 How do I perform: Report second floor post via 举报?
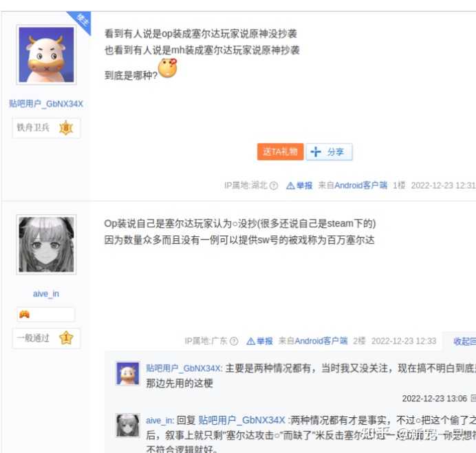tap(259, 341)
